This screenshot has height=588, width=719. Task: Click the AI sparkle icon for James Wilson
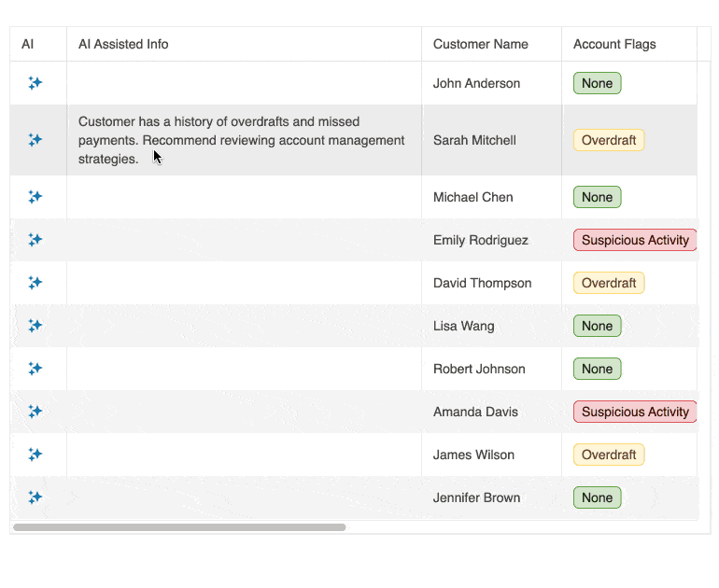coord(35,455)
